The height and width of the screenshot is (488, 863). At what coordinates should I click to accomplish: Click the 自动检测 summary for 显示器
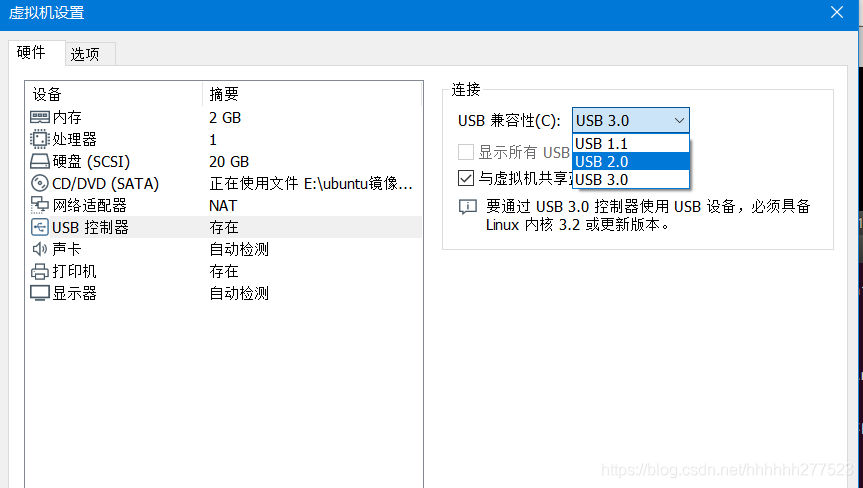(x=239, y=293)
